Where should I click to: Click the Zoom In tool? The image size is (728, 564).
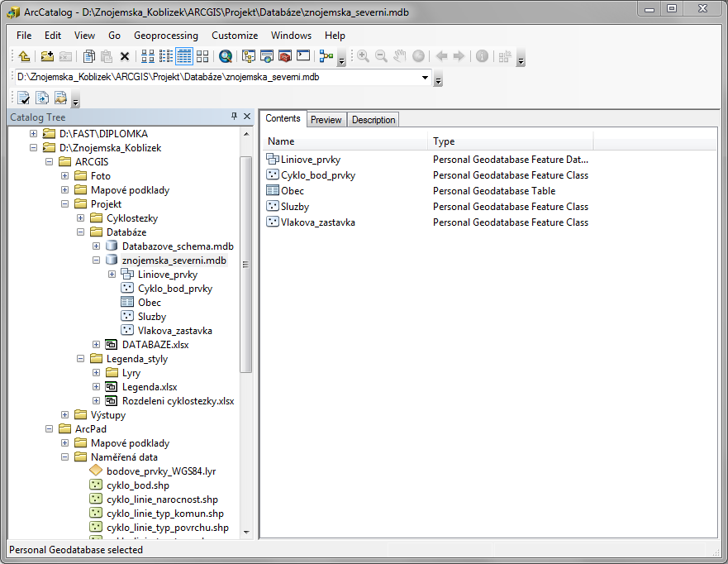[x=363, y=57]
